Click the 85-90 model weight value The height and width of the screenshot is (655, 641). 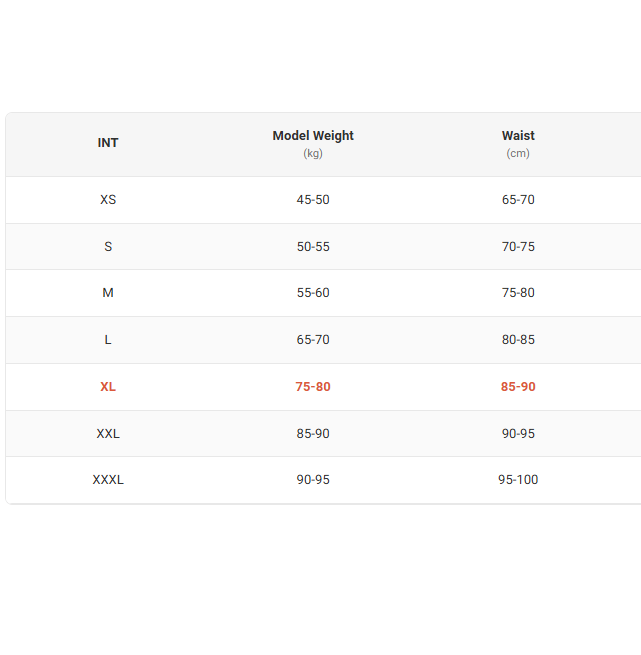(313, 434)
